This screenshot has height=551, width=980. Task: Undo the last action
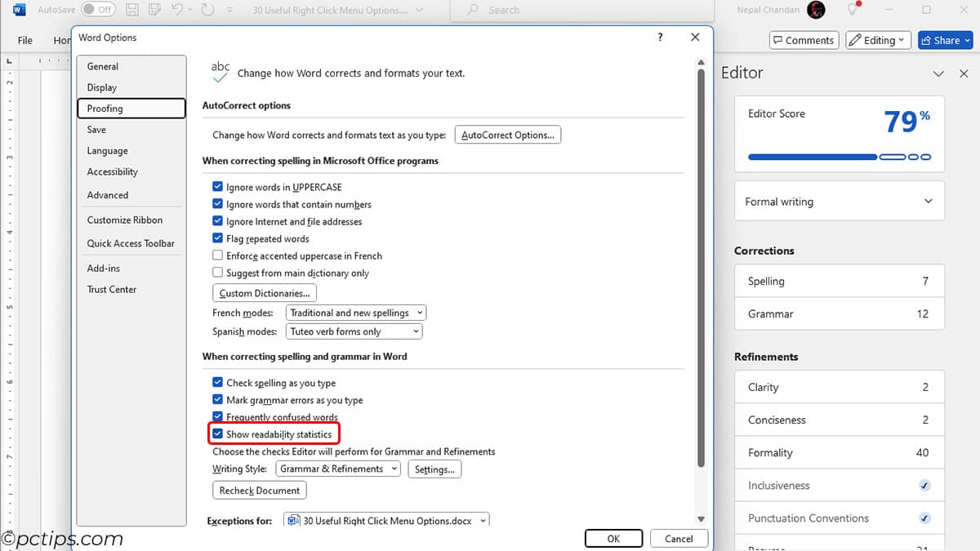coord(176,10)
